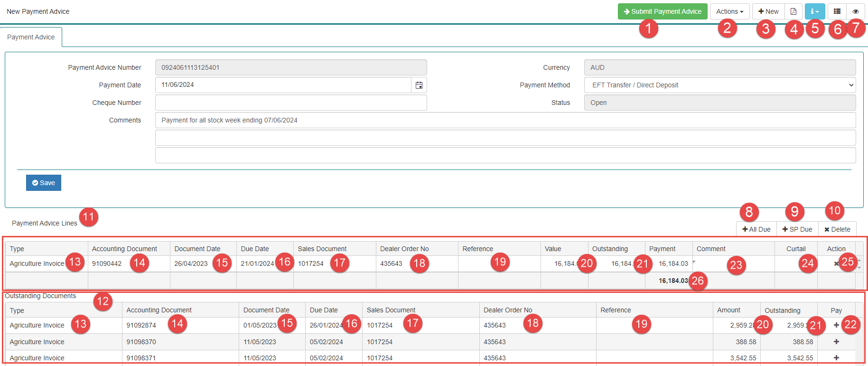Click the PDF export icon
The height and width of the screenshot is (366, 868).
793,11
